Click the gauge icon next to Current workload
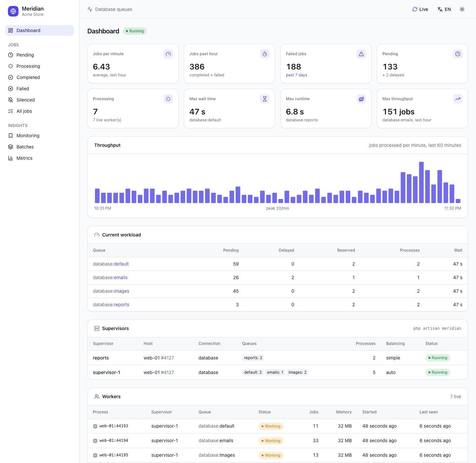Viewport: 476px width, 463px height. pyautogui.click(x=97, y=235)
